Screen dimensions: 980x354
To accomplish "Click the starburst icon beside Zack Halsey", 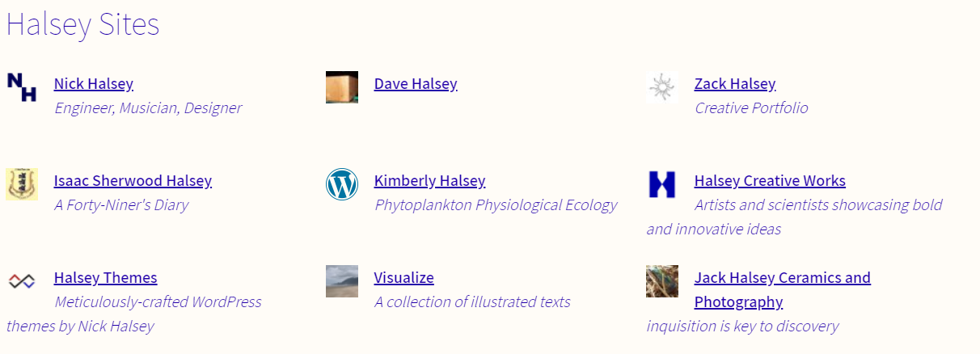I will point(662,87).
